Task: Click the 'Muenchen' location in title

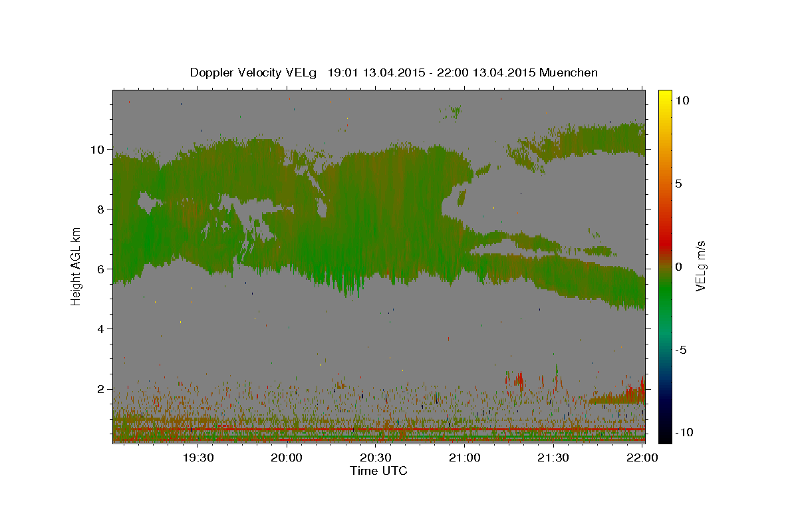Action: [569, 72]
